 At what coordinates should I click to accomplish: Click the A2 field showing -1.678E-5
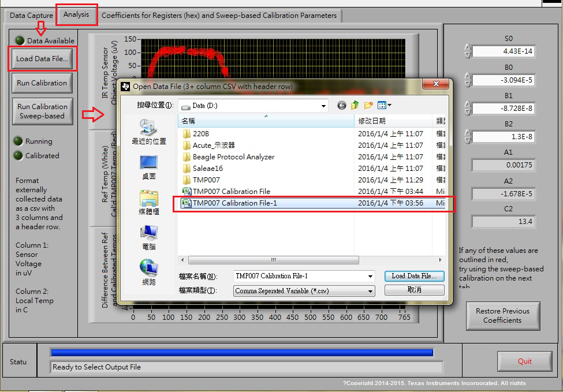tap(504, 194)
